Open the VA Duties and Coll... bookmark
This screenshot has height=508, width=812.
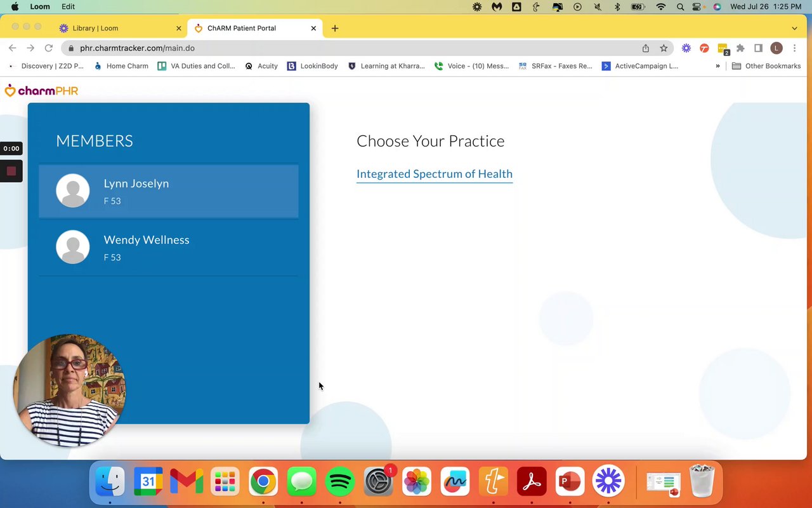pos(196,66)
